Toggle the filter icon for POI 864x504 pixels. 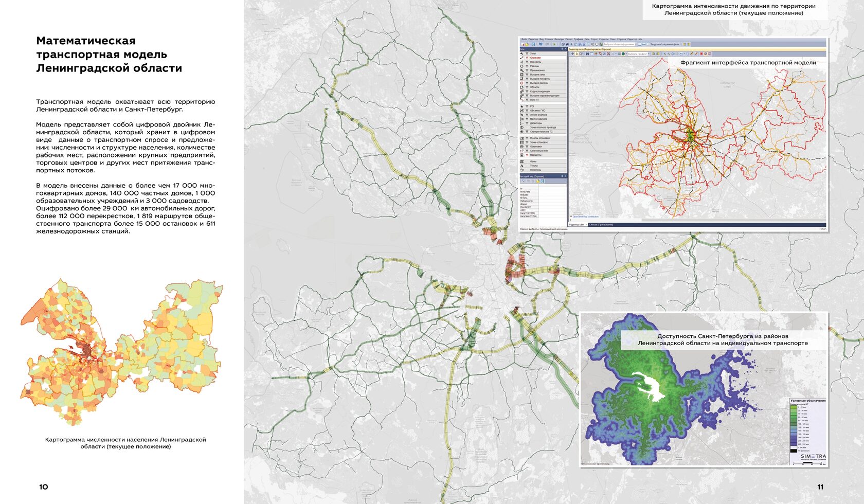(x=527, y=106)
